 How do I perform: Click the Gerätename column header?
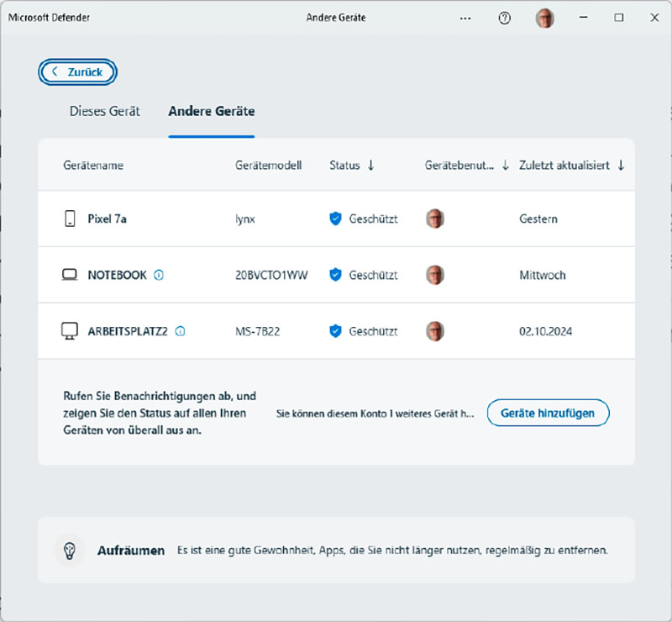pos(93,165)
